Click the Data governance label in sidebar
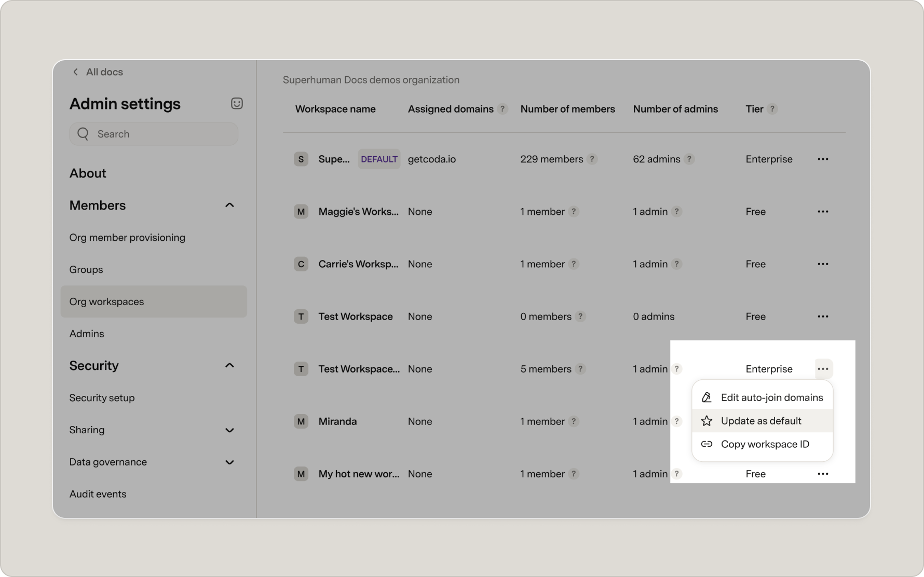Screen dimensions: 924x577 point(108,462)
